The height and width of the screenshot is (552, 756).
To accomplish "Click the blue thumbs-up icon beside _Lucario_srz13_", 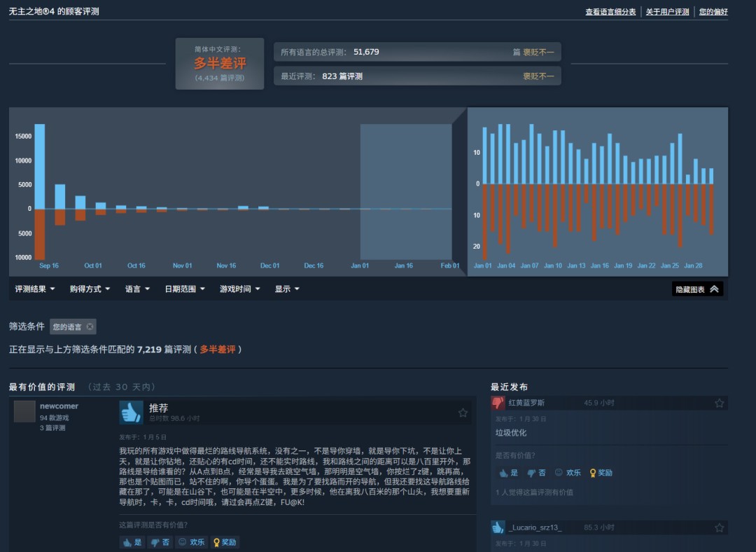I will coord(498,527).
